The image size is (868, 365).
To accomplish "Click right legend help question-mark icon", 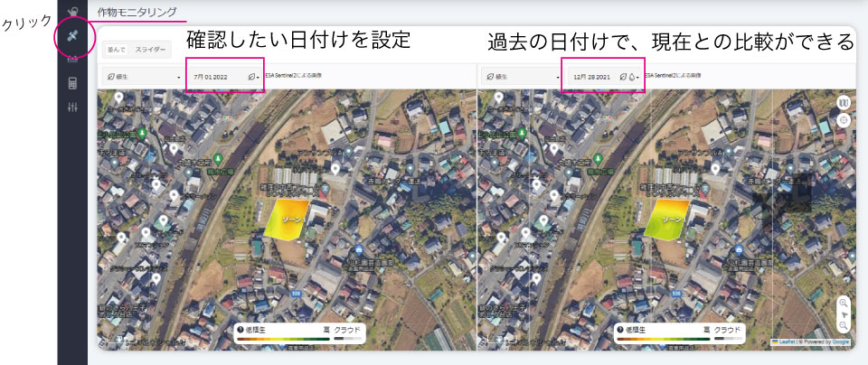I will click(621, 330).
